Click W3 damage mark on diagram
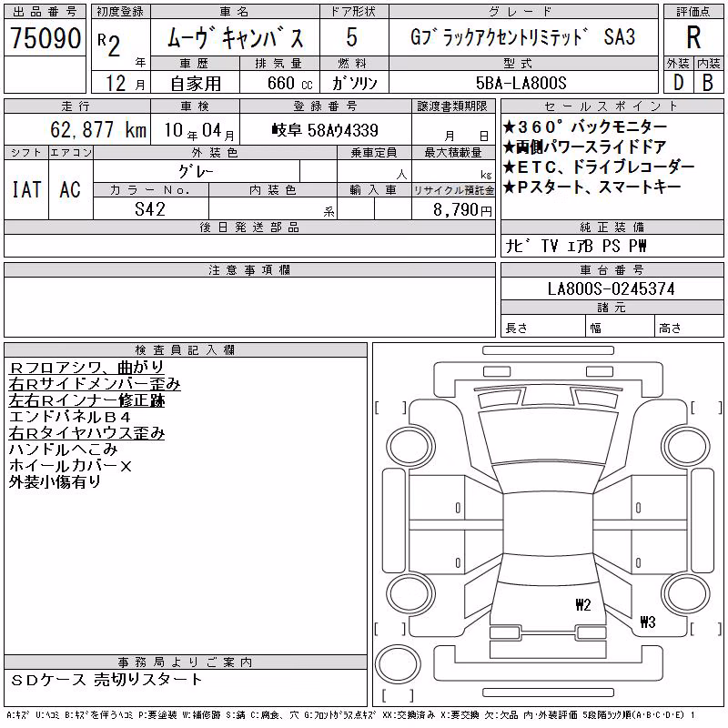This screenshot has width=728, height=728. tap(648, 622)
